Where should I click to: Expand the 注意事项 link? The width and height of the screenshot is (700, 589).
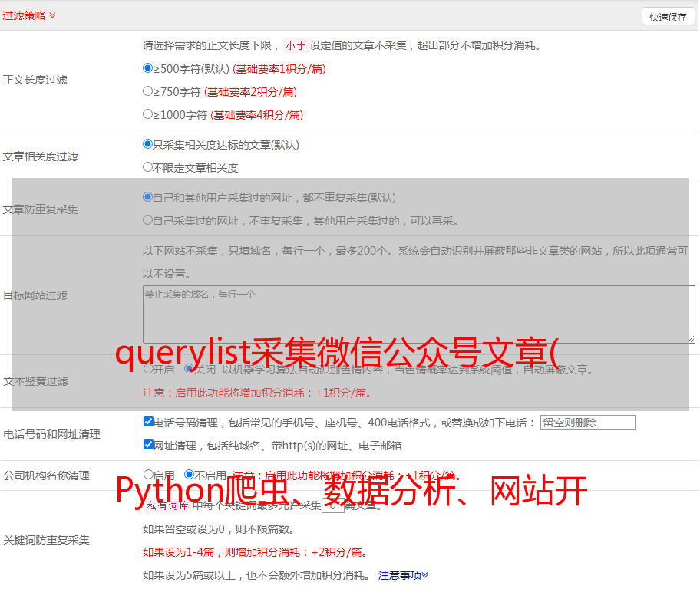click(403, 575)
